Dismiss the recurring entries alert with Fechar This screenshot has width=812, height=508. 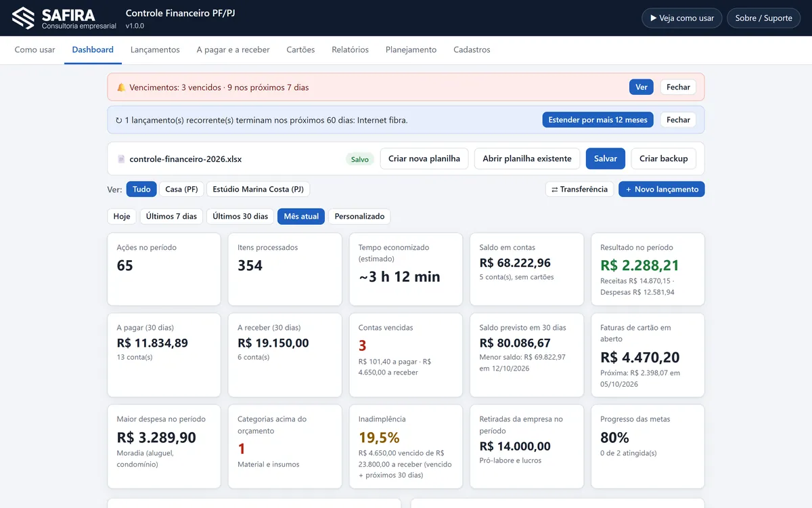[x=678, y=120]
